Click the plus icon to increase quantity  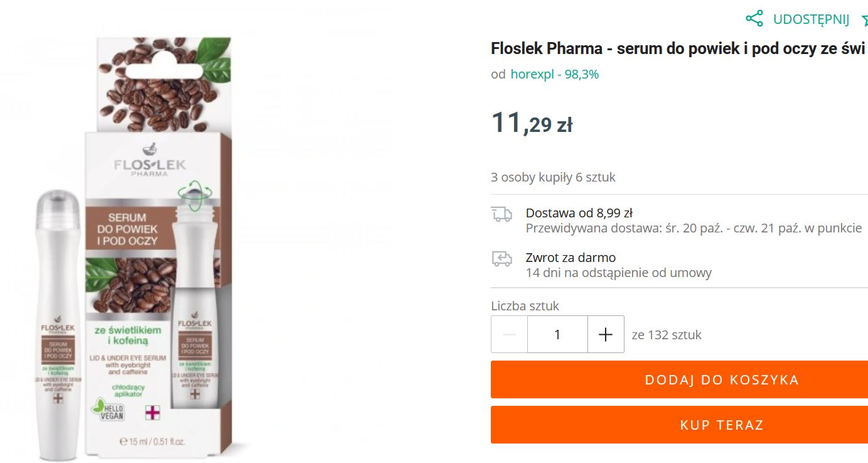(x=605, y=334)
